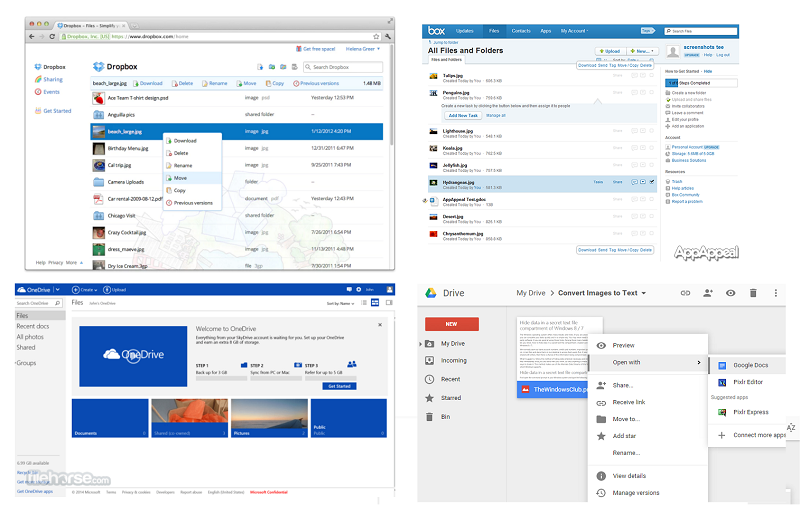Click the Dropbox upload file icon

click(x=260, y=67)
